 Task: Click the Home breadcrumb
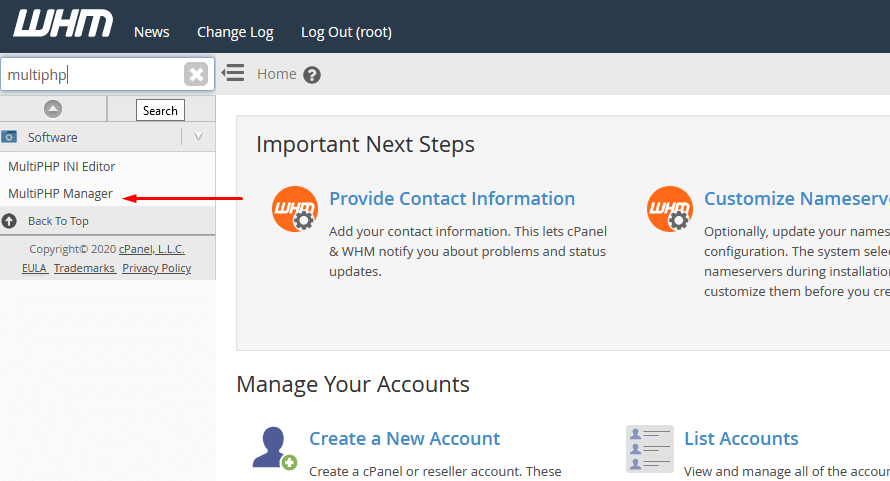tap(276, 74)
